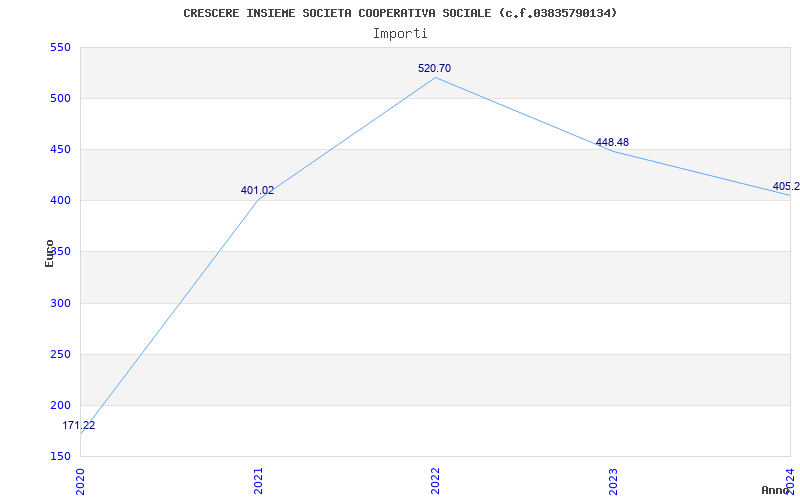Click the 550 y-axis tick label
Viewport: 800px width, 500px height.
60,47
